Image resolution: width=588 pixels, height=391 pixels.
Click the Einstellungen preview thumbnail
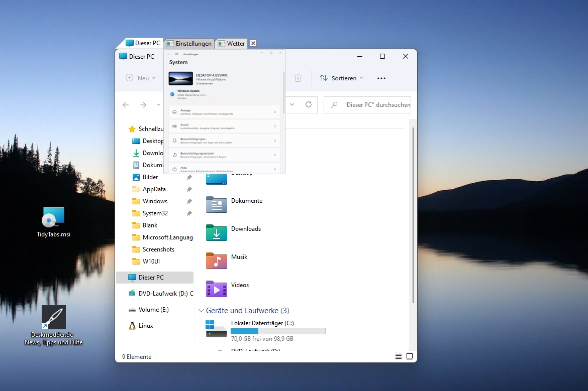(225, 111)
